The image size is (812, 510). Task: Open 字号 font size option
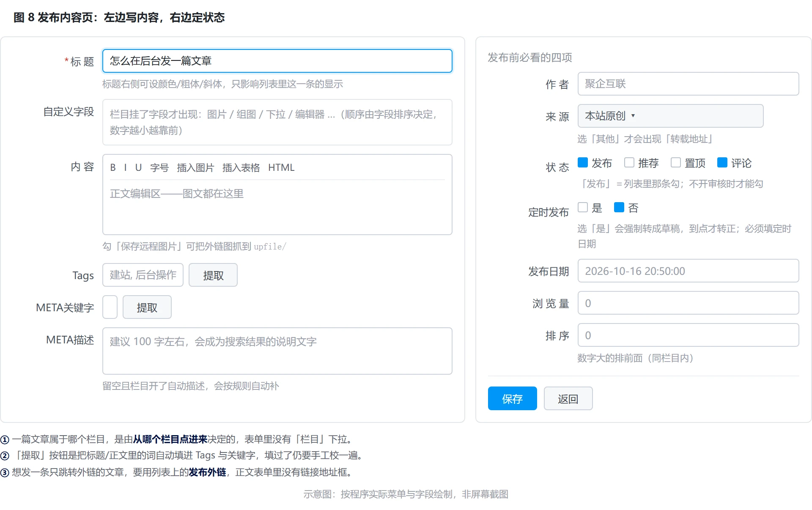point(159,167)
